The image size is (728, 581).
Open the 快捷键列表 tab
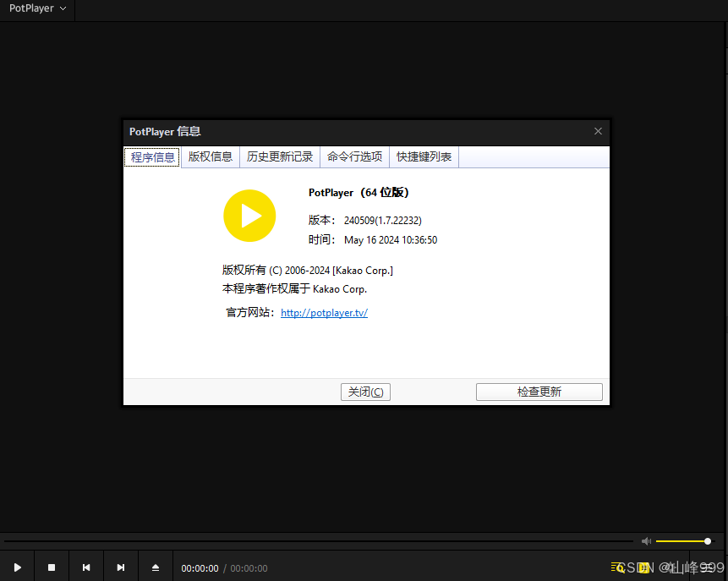424,157
